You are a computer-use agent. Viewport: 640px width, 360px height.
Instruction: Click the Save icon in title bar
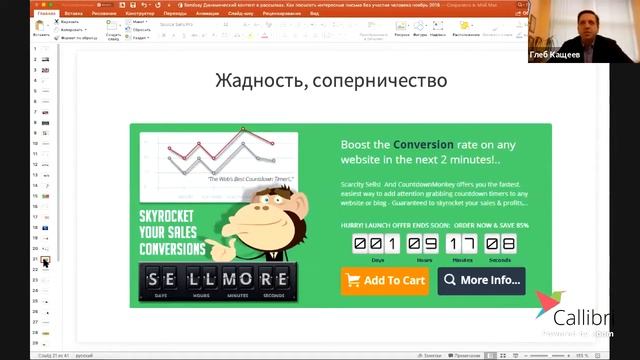pyautogui.click(x=133, y=5)
